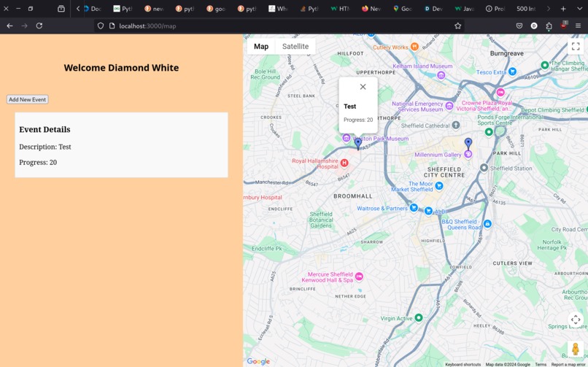The width and height of the screenshot is (588, 367).
Task: Click the ALDI shopping pin
Action: 428,211
